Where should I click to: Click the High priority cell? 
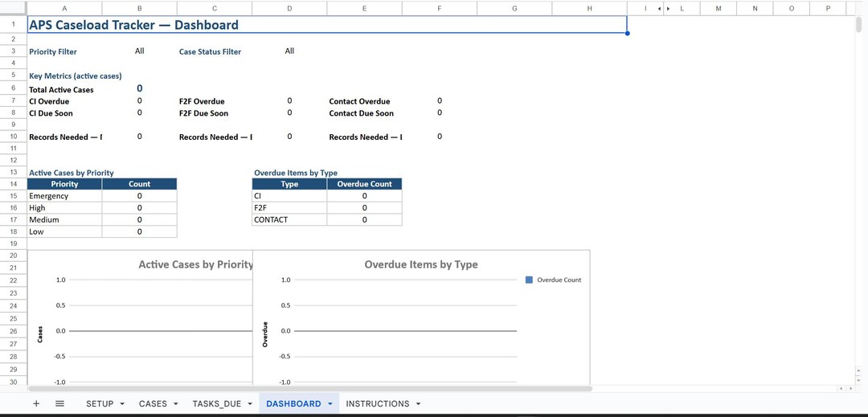pyautogui.click(x=65, y=208)
